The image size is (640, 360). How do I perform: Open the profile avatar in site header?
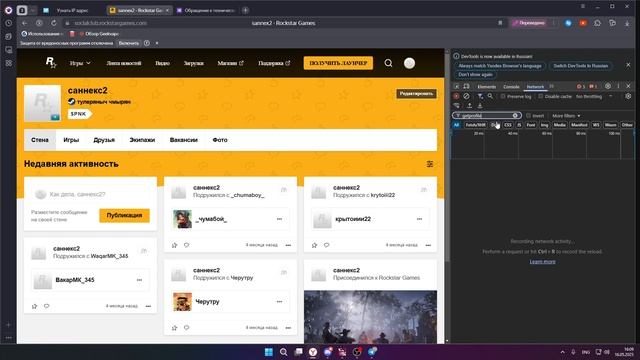coord(409,63)
